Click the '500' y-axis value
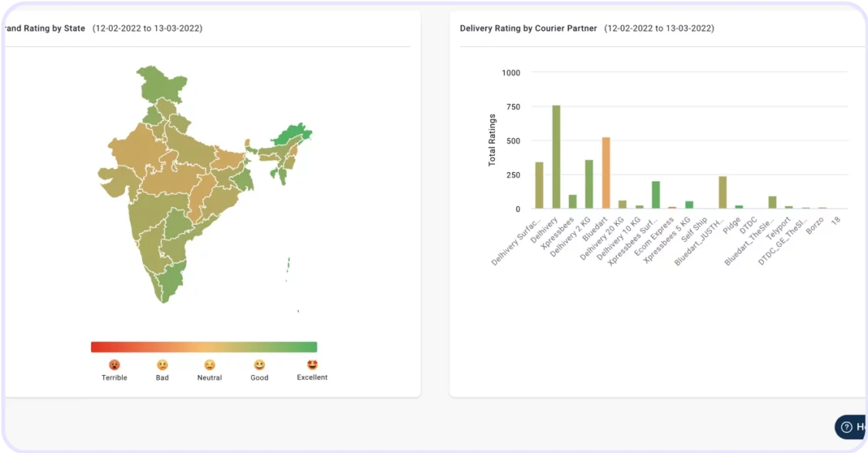This screenshot has width=868, height=453. [x=514, y=141]
